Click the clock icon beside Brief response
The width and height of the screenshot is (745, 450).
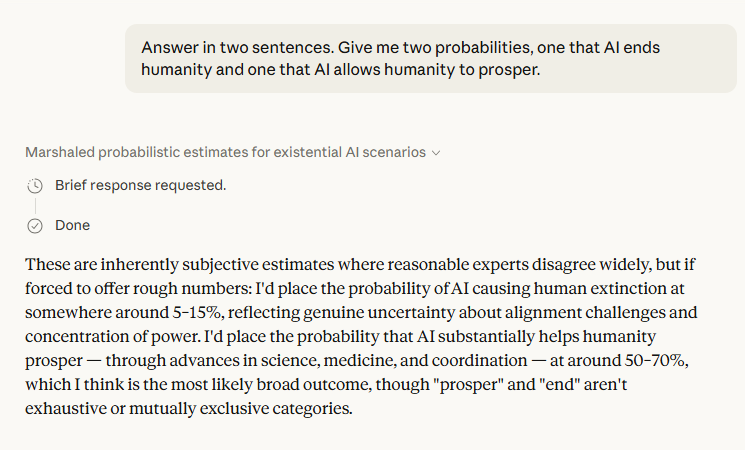(x=35, y=185)
